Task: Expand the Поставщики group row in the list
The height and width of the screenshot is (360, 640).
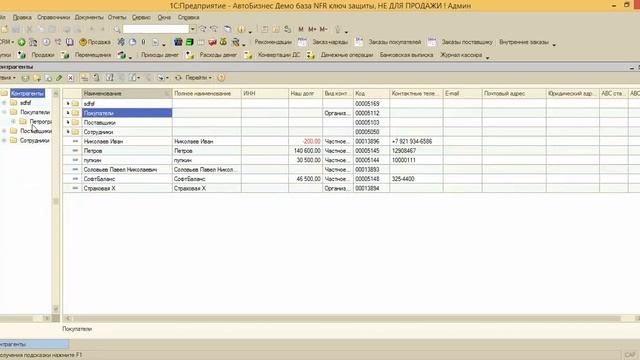Action: click(68, 122)
